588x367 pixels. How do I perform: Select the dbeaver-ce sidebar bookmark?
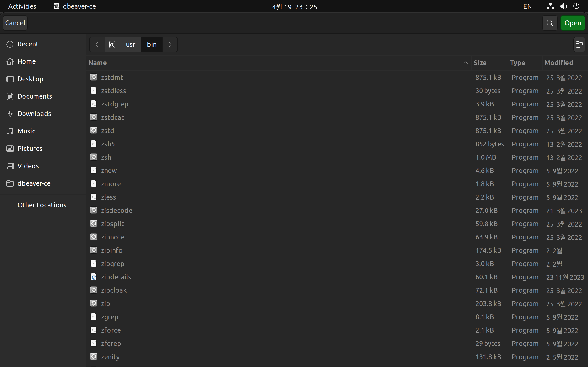[x=34, y=183]
